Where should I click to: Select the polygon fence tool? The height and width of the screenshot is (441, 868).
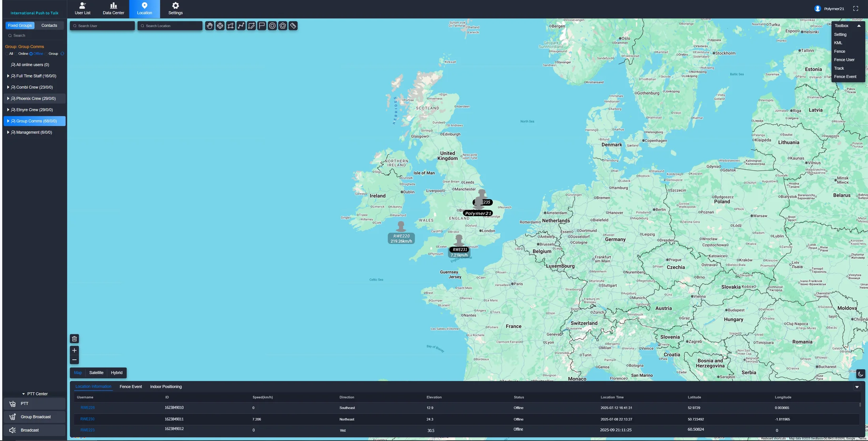click(x=282, y=26)
